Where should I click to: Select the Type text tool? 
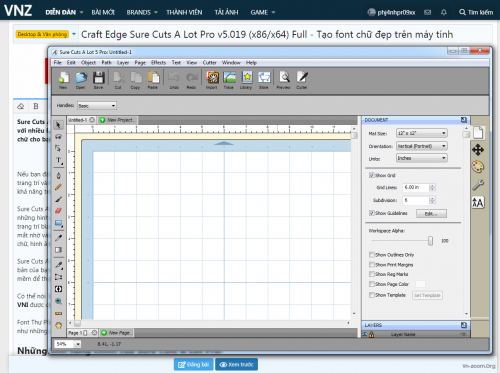pyautogui.click(x=59, y=161)
